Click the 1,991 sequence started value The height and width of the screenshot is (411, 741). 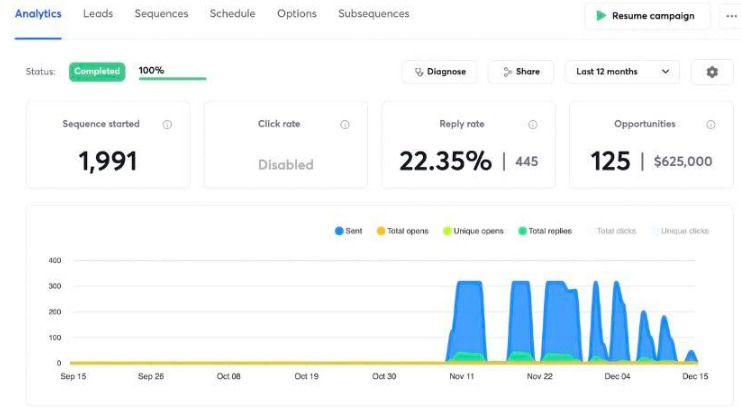(108, 161)
